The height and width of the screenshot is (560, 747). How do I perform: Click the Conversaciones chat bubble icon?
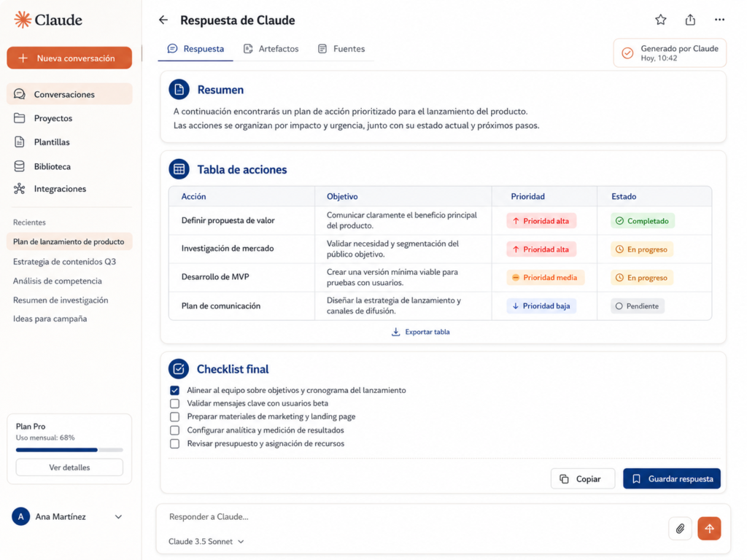(x=20, y=94)
